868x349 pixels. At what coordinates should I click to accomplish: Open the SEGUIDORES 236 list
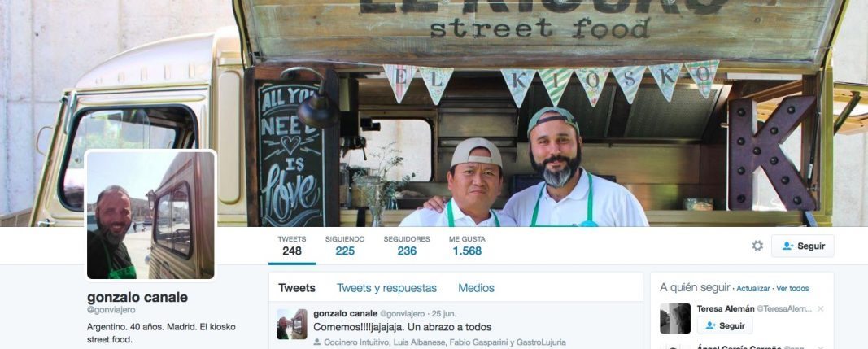pyautogui.click(x=406, y=246)
